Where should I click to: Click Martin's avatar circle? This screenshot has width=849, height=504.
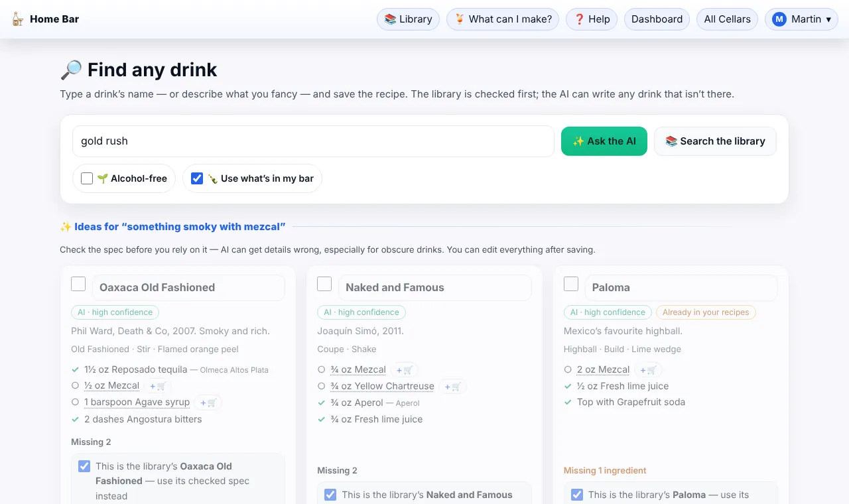click(x=779, y=19)
